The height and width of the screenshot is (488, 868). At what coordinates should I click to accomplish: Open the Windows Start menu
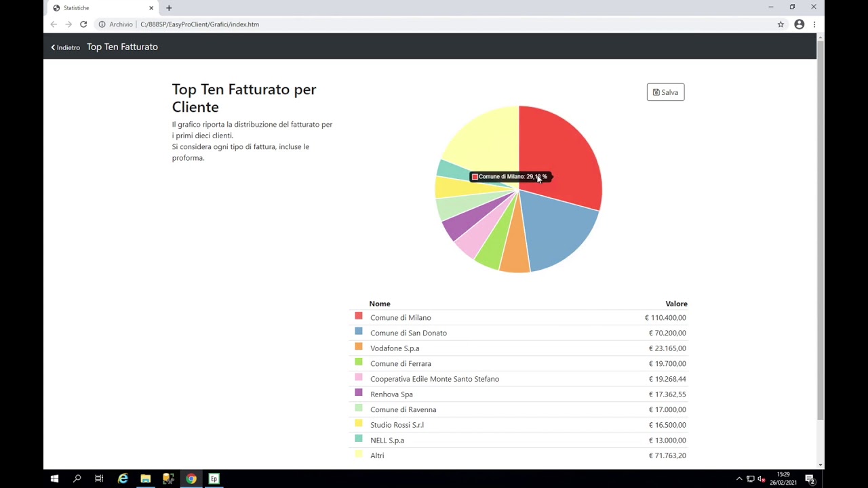tap(54, 479)
